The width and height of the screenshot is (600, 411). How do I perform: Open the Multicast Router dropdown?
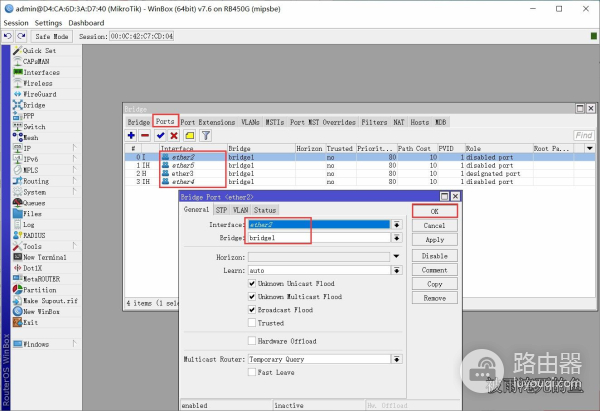coord(397,359)
